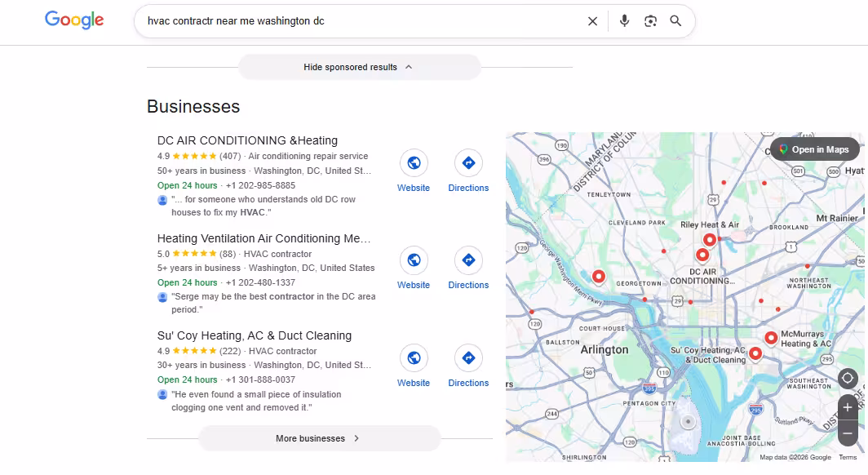Click reviewer avatar beside Serge review
This screenshot has width=868, height=475.
162,297
